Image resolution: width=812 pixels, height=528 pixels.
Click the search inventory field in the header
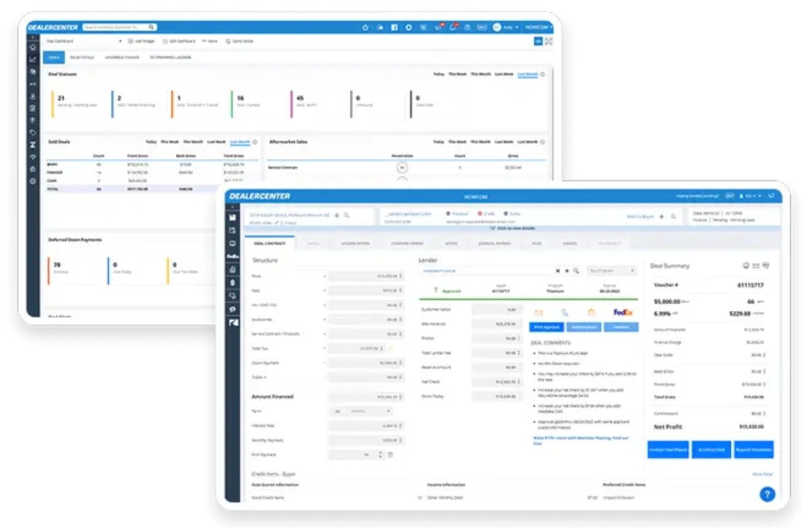[119, 27]
